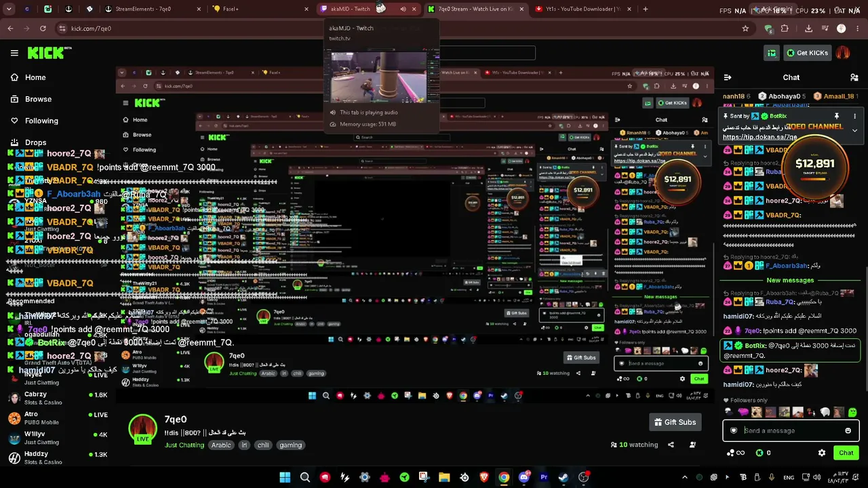
Task: Open the browser extensions puzzle menu
Action: 785,28
